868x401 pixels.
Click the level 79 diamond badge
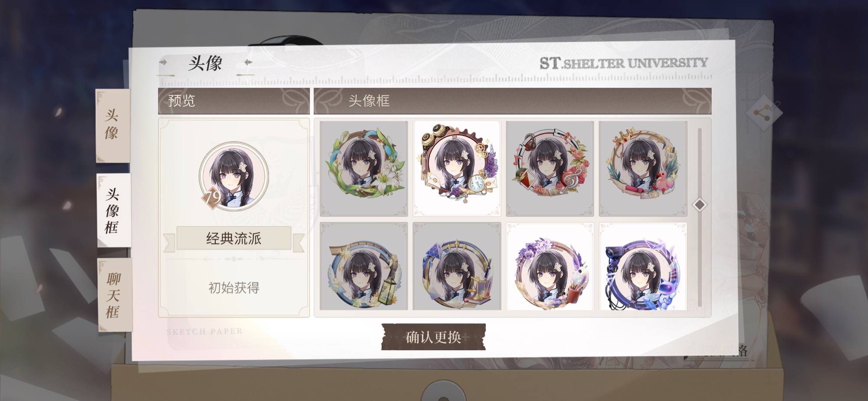point(212,198)
